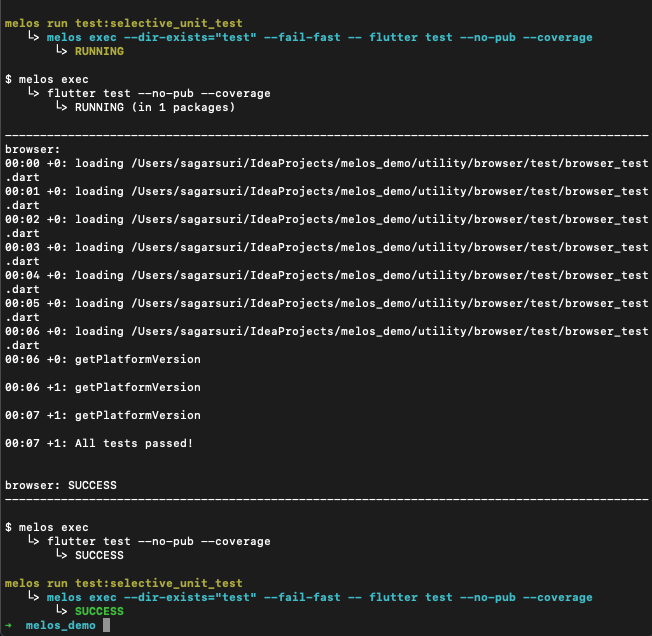
Task: Click the 00:06 +0: loading line
Action: (x=326, y=331)
